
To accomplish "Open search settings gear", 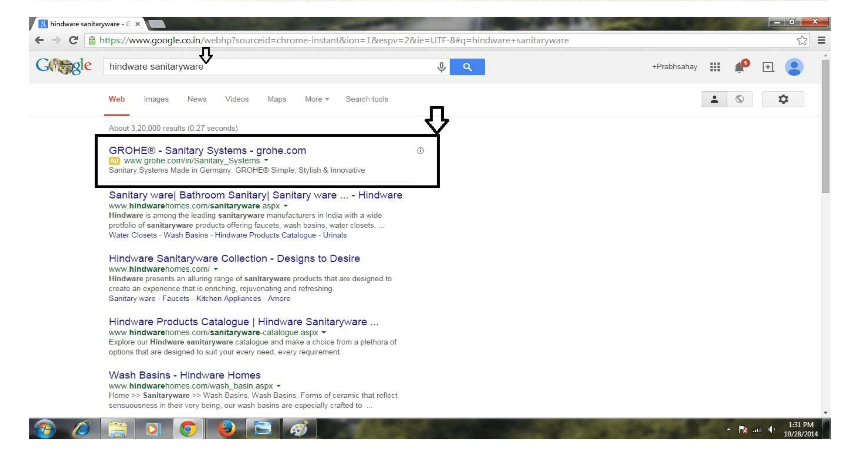I will point(783,99).
